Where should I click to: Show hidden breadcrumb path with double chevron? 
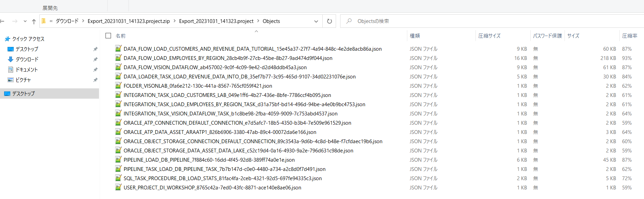pyautogui.click(x=51, y=21)
